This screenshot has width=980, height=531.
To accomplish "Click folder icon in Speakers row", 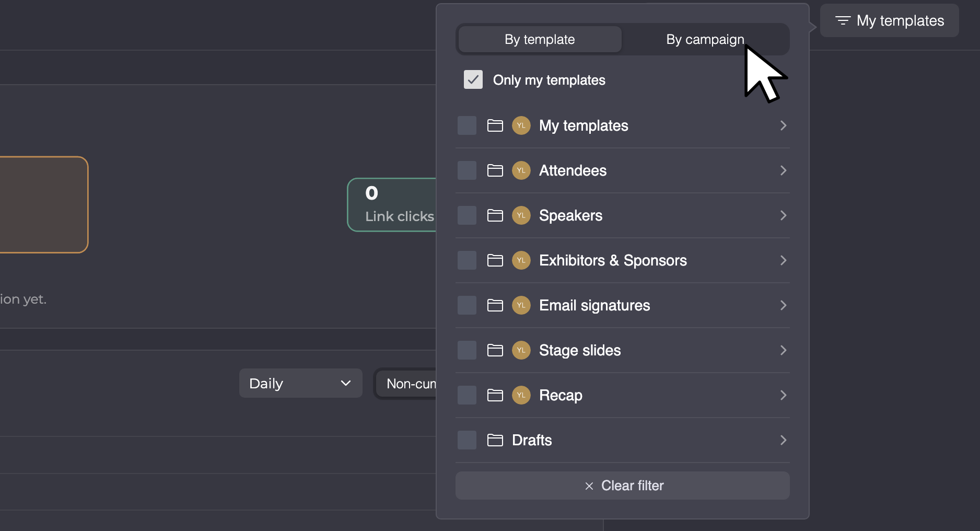I will coord(495,215).
